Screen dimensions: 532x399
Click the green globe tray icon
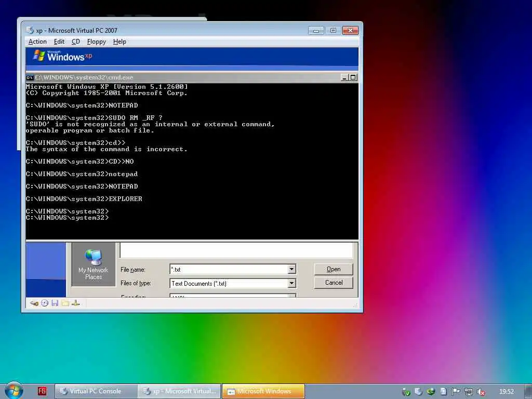click(x=431, y=392)
